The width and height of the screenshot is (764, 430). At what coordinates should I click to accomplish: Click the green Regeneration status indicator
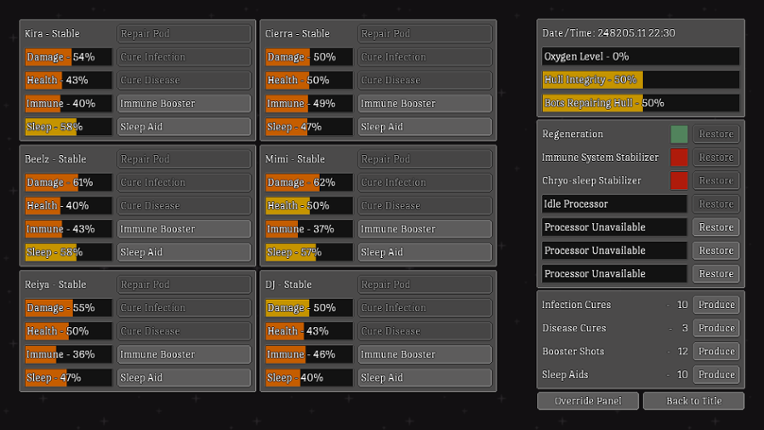coord(679,134)
